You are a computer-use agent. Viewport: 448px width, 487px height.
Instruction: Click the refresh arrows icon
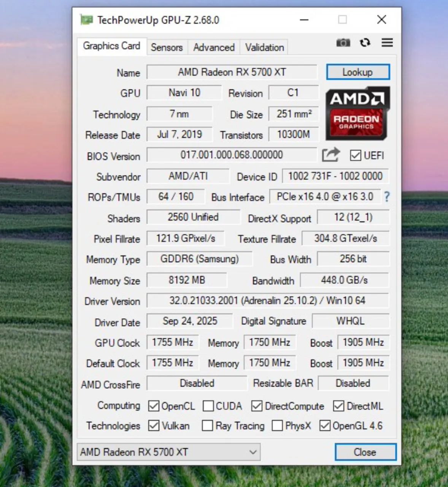tap(365, 43)
